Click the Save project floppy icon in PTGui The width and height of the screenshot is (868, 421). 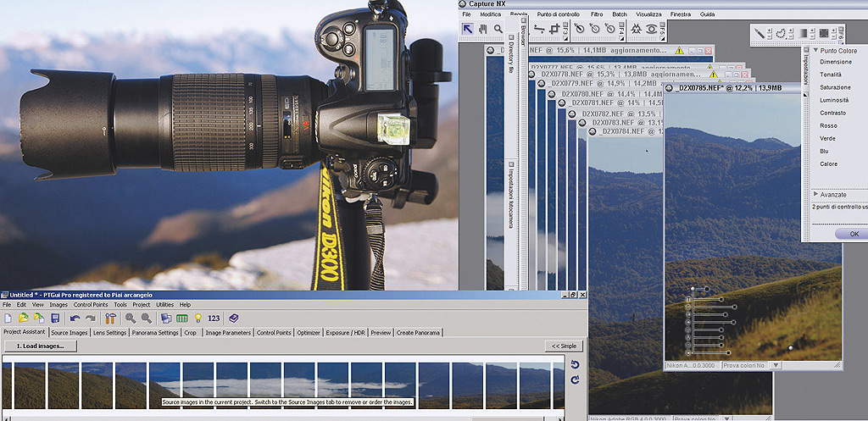[x=55, y=319]
